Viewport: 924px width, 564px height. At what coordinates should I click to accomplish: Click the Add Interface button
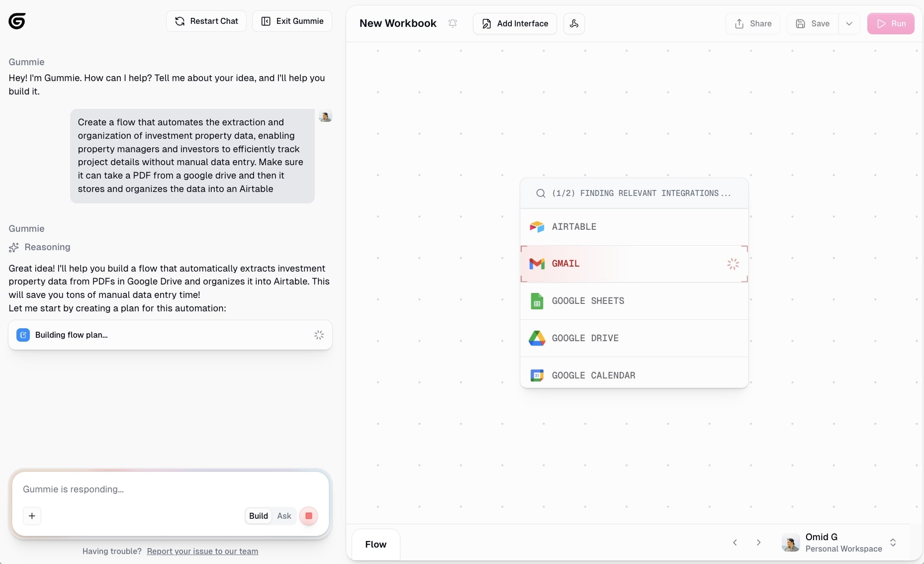(515, 23)
